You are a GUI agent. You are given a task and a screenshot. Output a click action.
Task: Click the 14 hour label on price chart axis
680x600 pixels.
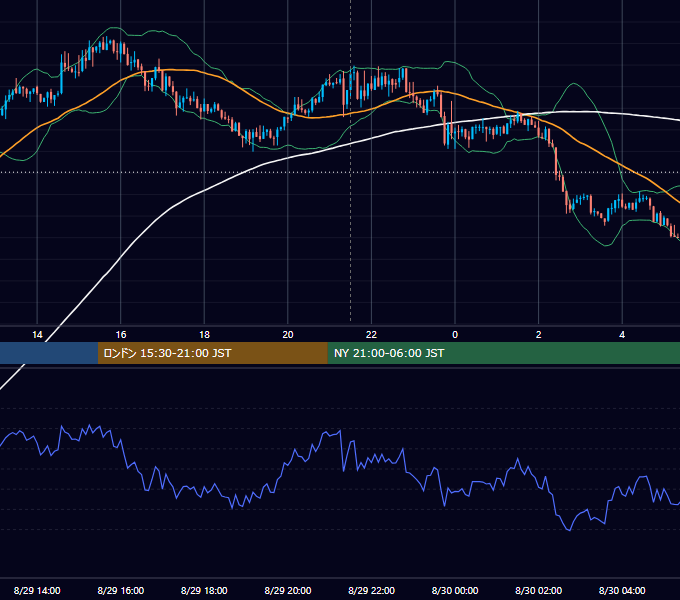coord(37,335)
